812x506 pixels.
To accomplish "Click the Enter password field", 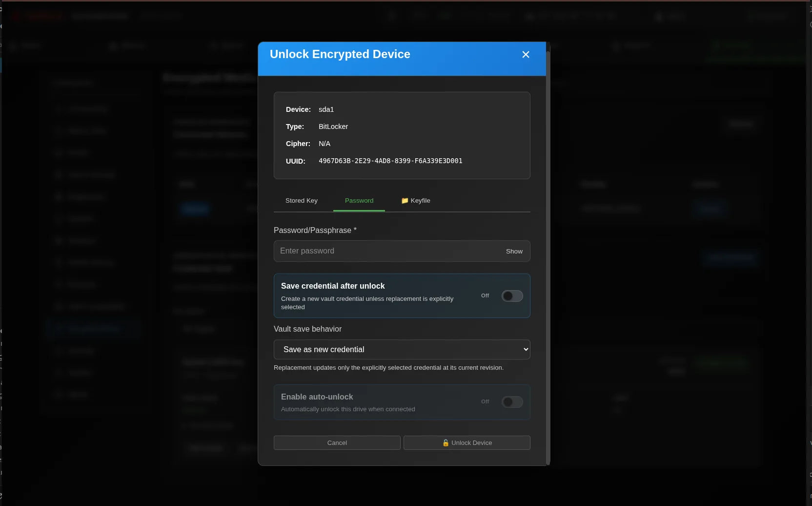I will point(402,251).
